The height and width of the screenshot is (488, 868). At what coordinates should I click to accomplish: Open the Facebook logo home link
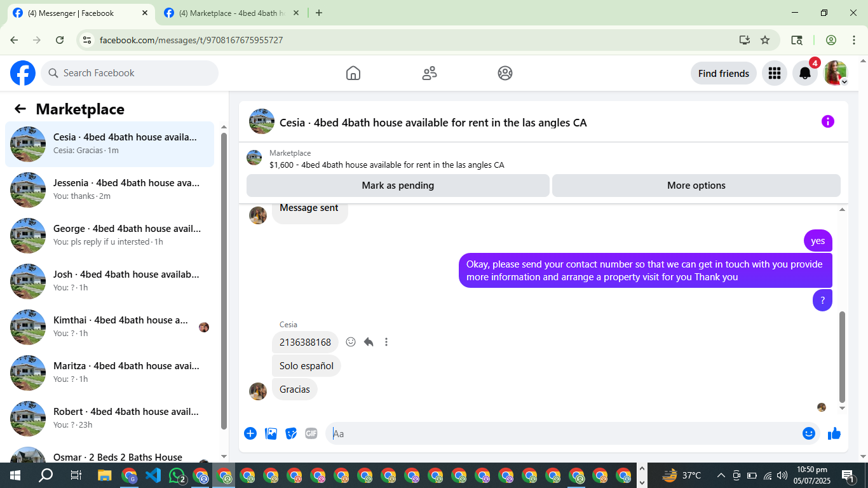tap(23, 73)
